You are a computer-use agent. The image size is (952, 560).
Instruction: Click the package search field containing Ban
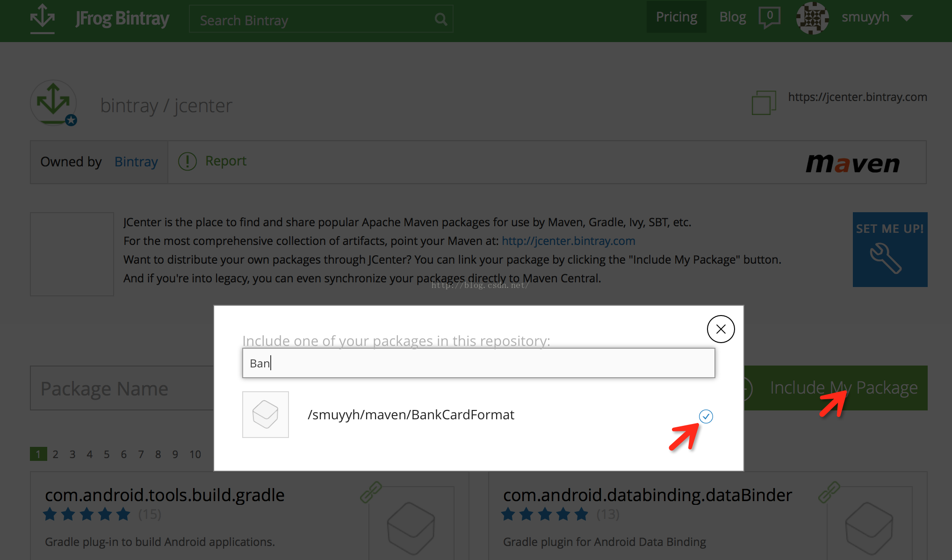pyautogui.click(x=478, y=363)
